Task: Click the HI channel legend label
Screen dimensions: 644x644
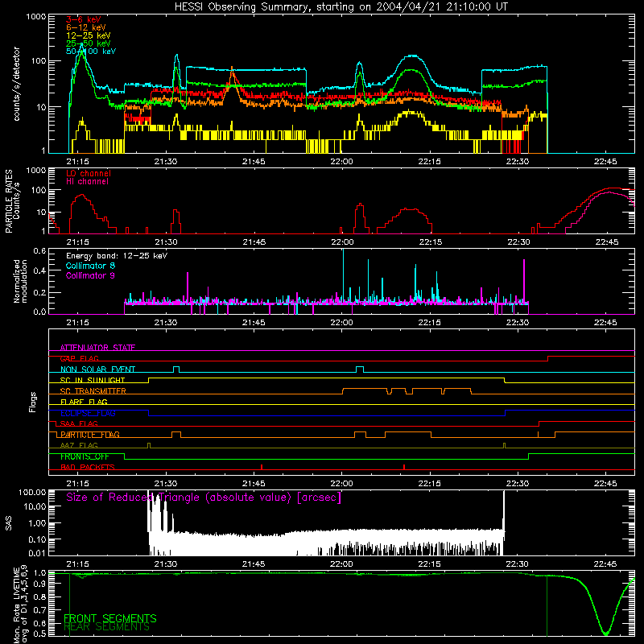Action: 87,181
